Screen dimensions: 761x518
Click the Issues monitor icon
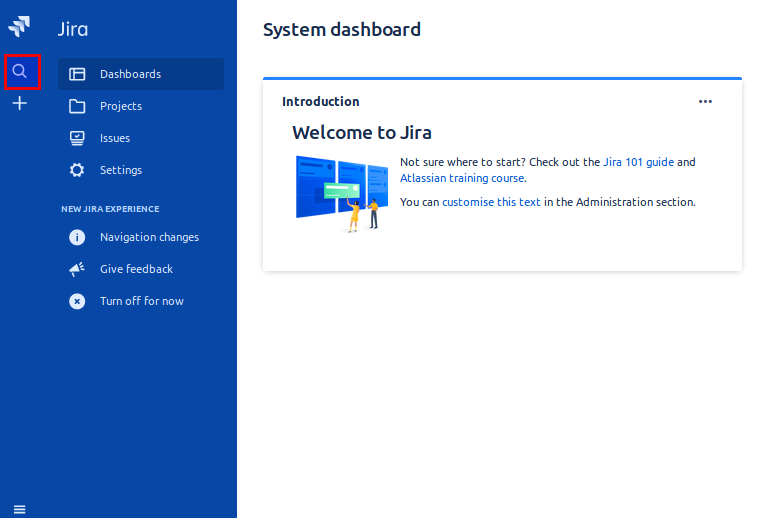(x=77, y=138)
